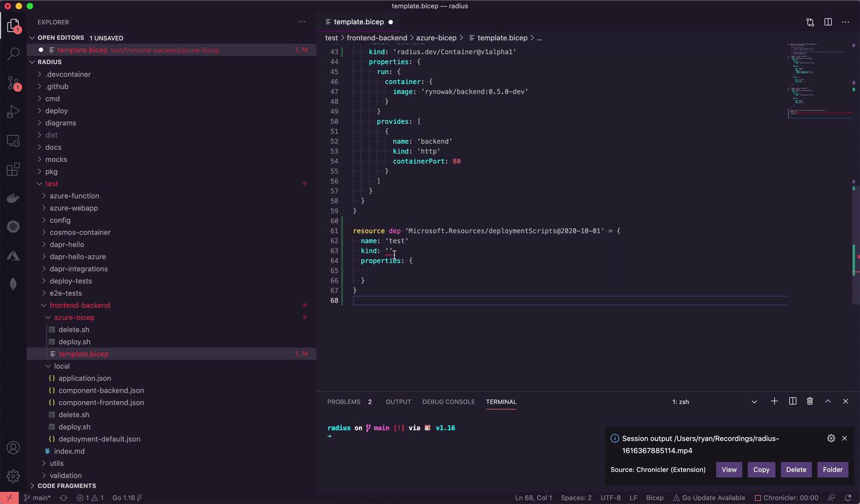
Task: Expand the Code Fragments section
Action: coord(171,486)
